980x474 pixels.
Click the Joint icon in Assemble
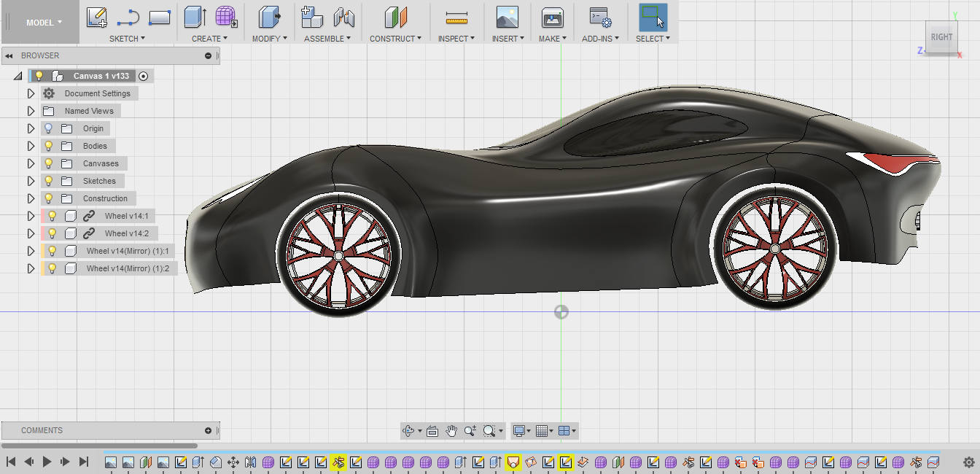(x=343, y=17)
